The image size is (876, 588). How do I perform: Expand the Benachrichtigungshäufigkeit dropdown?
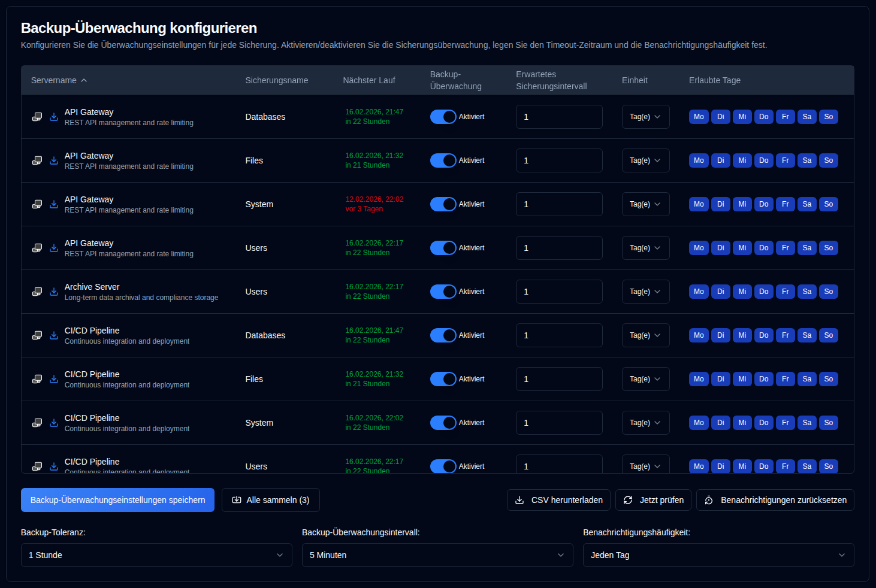(718, 555)
